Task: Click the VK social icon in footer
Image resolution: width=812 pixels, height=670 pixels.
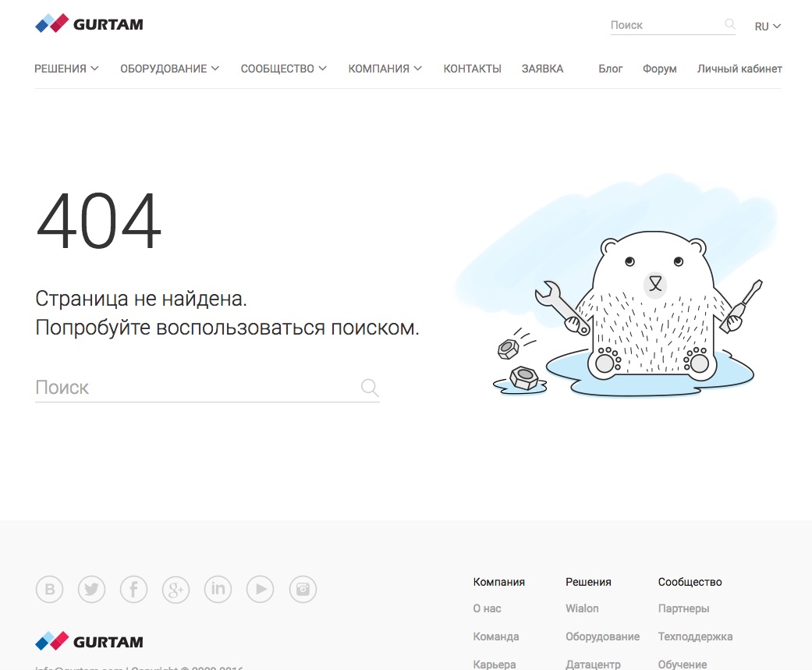Action: (x=50, y=590)
